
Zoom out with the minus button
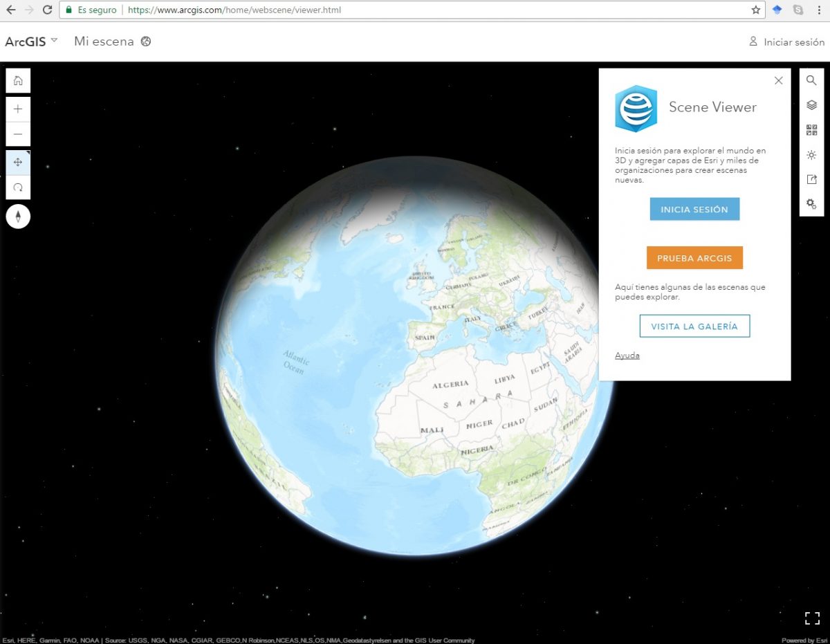18,134
